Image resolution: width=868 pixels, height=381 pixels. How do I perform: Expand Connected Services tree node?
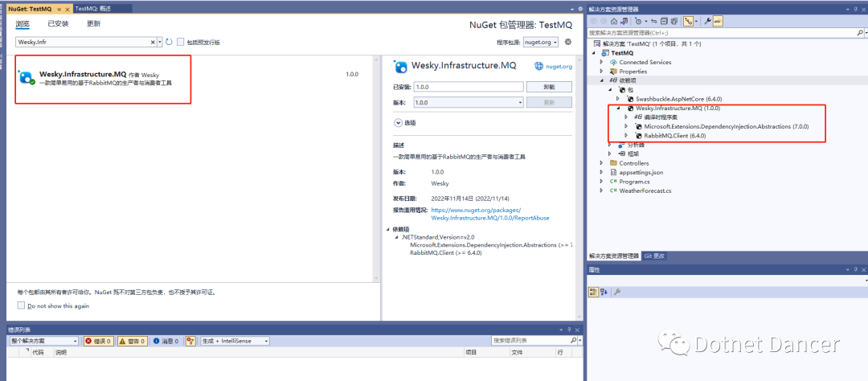pyautogui.click(x=602, y=63)
